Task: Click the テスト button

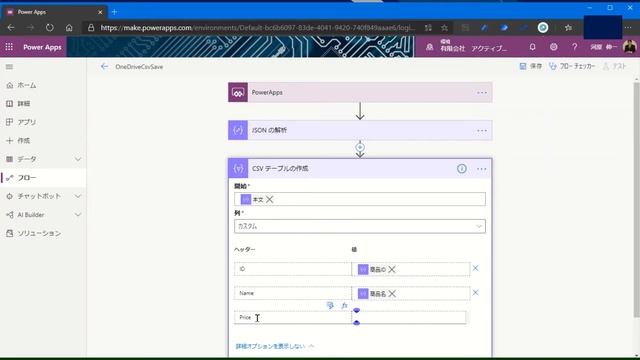Action: pos(615,66)
